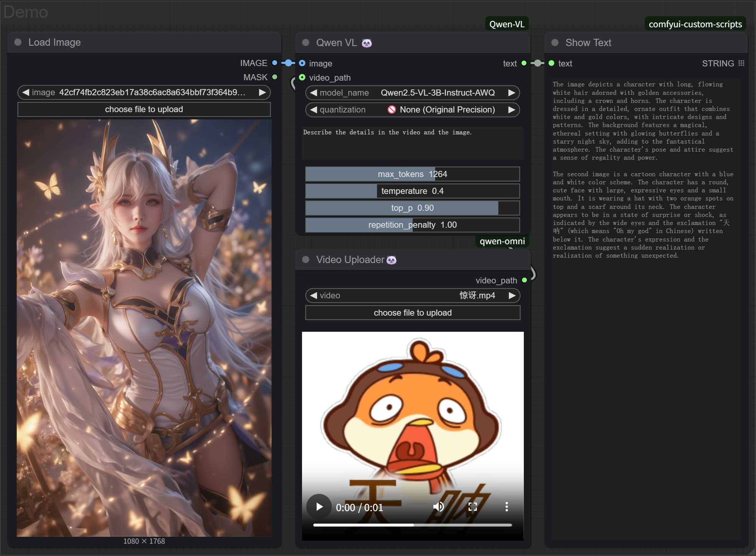Screen dimensions: 756x556
Task: Open the video player more options menu
Action: point(507,507)
